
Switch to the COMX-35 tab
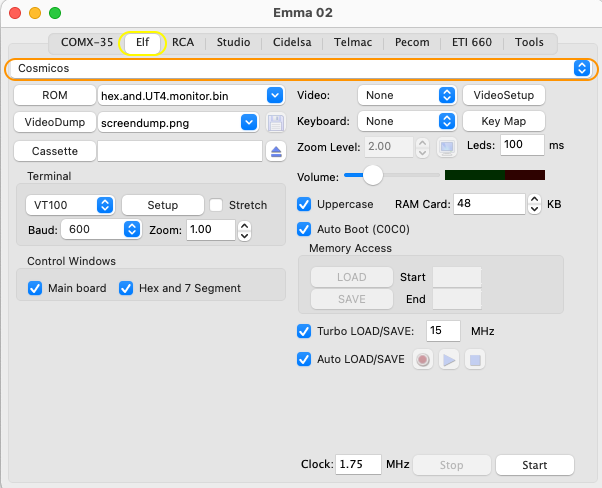87,42
